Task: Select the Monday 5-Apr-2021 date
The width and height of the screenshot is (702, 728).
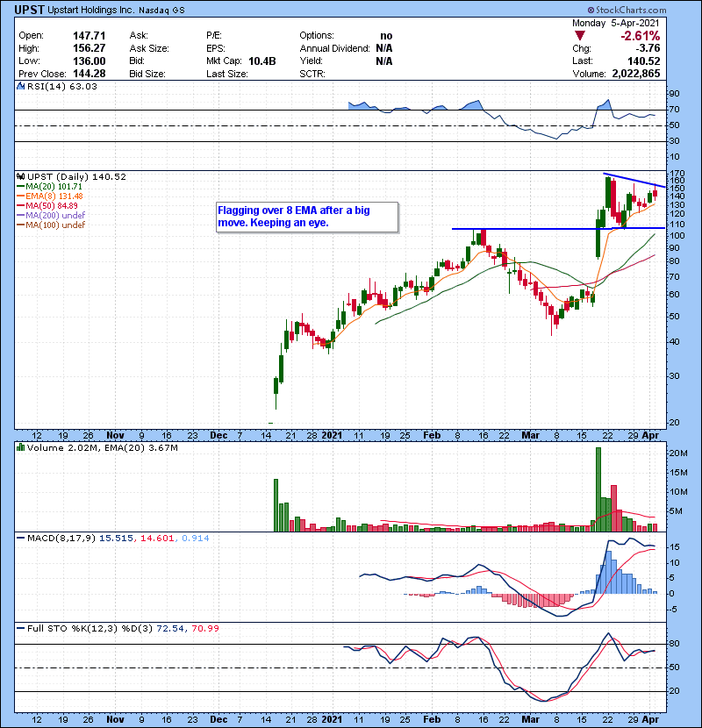Action: pyautogui.click(x=616, y=23)
